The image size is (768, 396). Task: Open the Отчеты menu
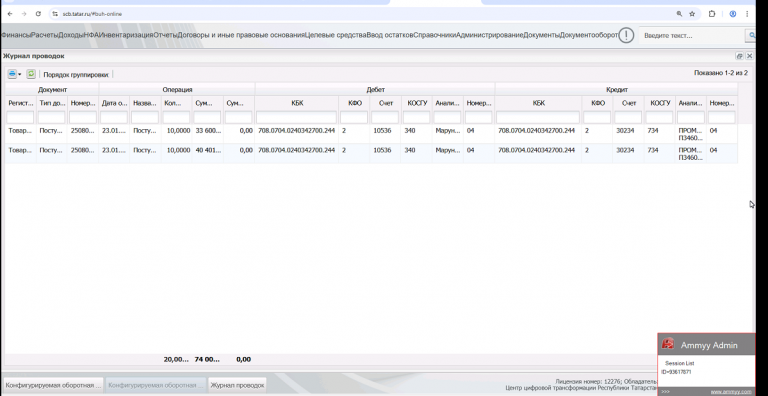click(x=165, y=35)
